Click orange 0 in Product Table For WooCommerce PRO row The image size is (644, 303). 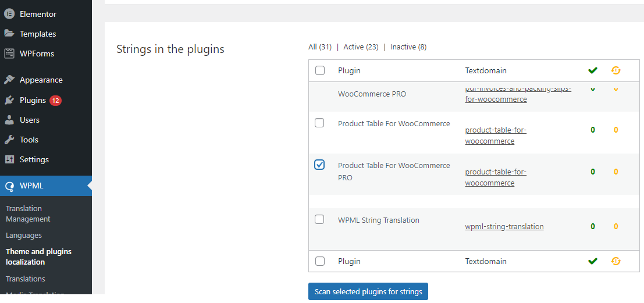click(x=615, y=172)
